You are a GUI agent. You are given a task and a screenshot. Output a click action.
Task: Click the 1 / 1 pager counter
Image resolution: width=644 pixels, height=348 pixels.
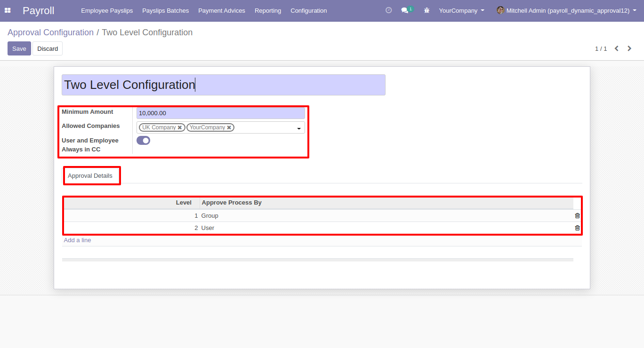tap(601, 49)
